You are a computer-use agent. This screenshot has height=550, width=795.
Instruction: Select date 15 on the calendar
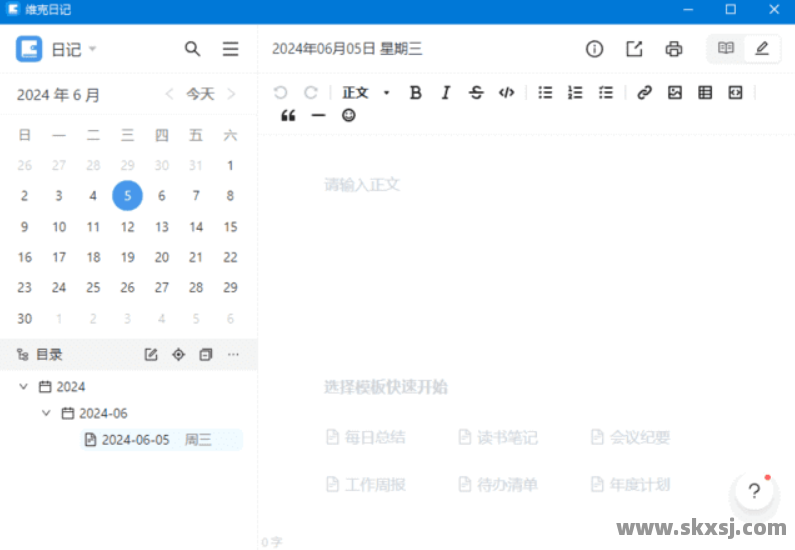point(230,227)
